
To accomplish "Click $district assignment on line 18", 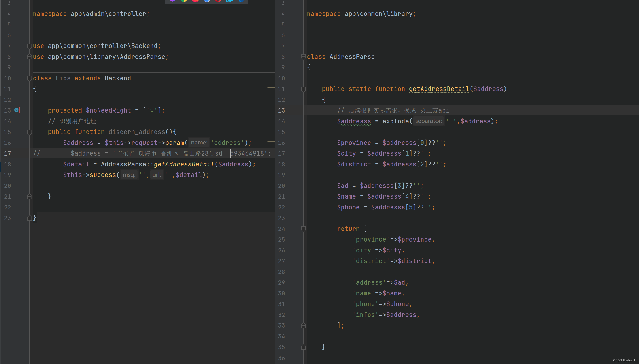I will (392, 164).
